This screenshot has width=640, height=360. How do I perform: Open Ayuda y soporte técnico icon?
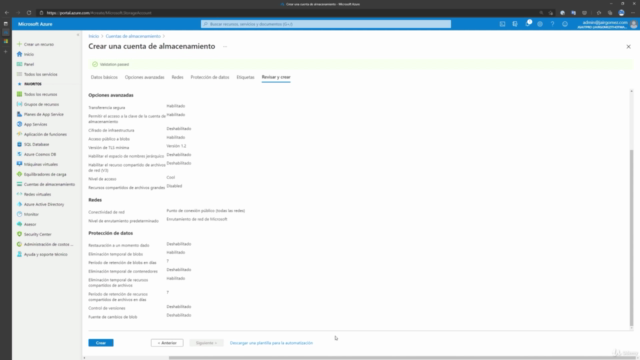point(19,254)
